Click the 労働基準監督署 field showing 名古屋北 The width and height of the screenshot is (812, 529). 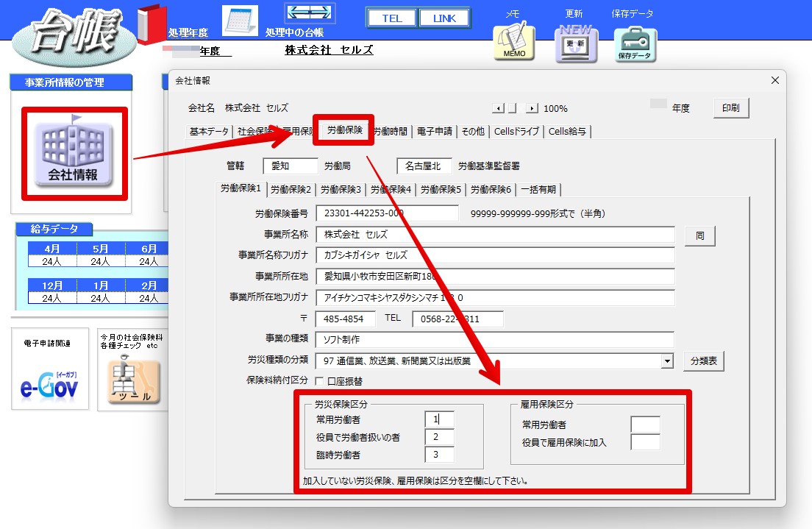[x=424, y=166]
